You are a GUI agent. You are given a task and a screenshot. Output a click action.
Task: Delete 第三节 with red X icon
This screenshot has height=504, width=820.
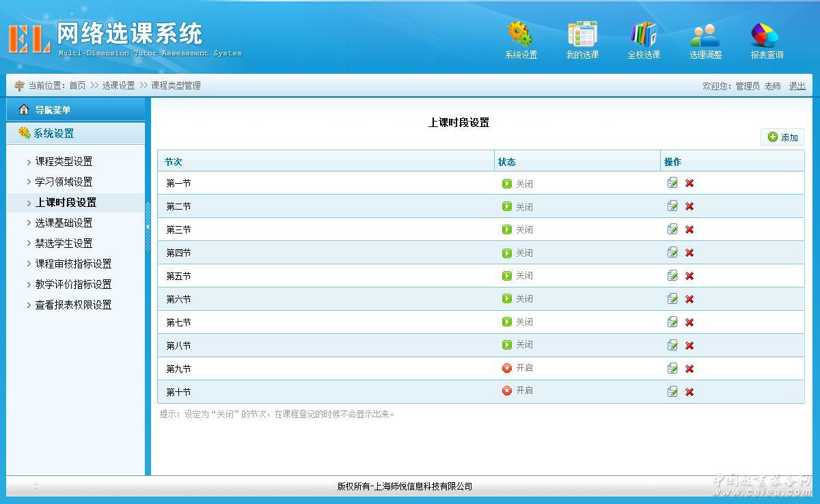pos(689,229)
